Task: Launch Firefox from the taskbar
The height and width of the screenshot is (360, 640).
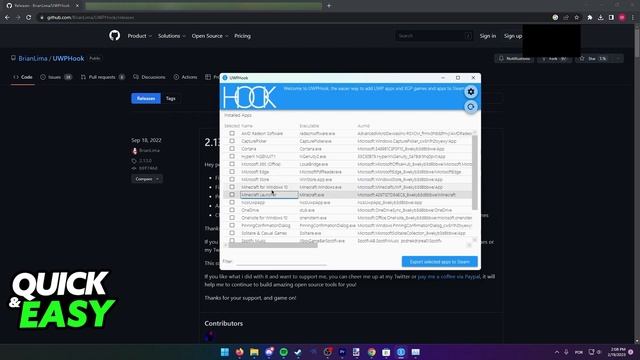Action: pos(240,352)
